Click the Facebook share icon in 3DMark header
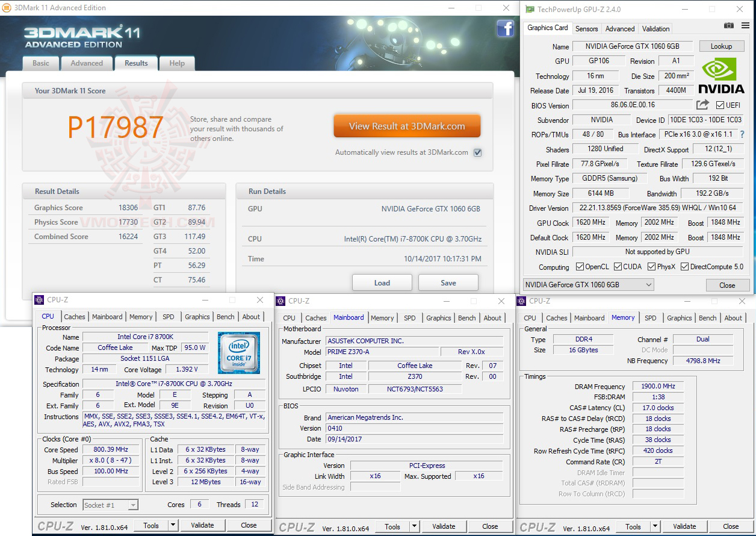 pyautogui.click(x=505, y=28)
